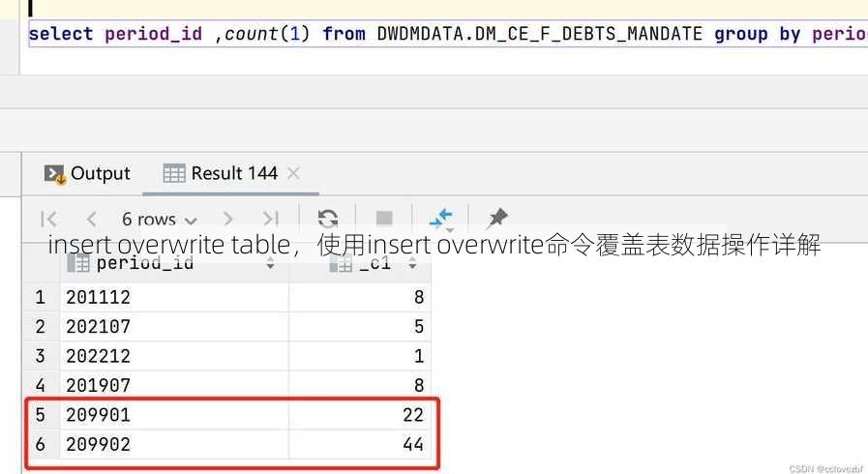Click table name DWDMDATA.DM_CE_F_DEBTS_MANDATE in query

[x=540, y=34]
